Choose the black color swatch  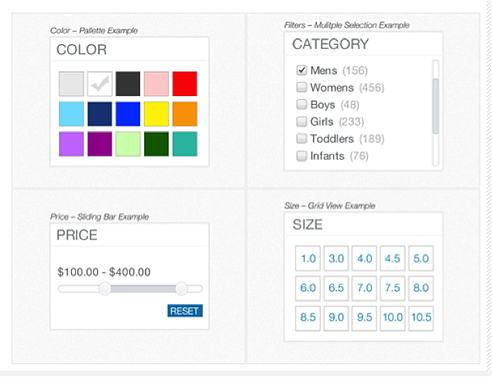[x=128, y=84]
